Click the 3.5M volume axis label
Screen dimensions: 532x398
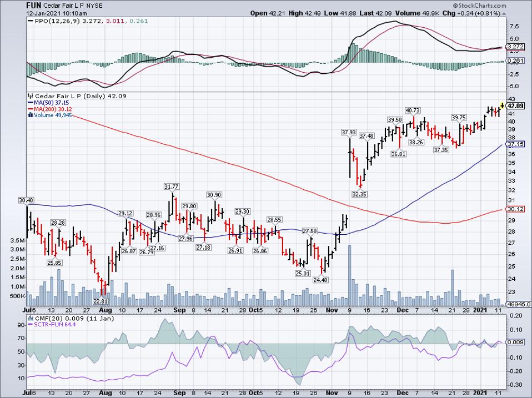18,241
